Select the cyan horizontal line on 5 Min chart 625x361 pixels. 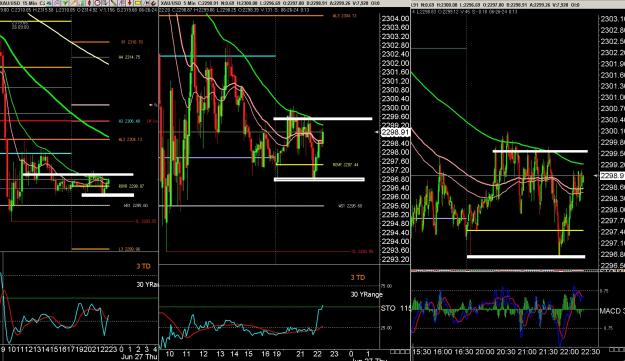pos(218,56)
